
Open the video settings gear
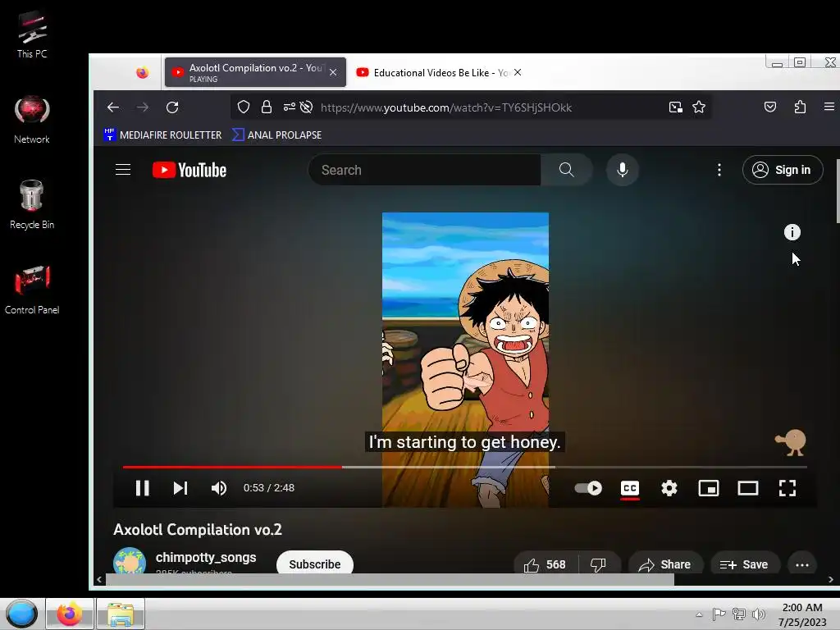(669, 488)
